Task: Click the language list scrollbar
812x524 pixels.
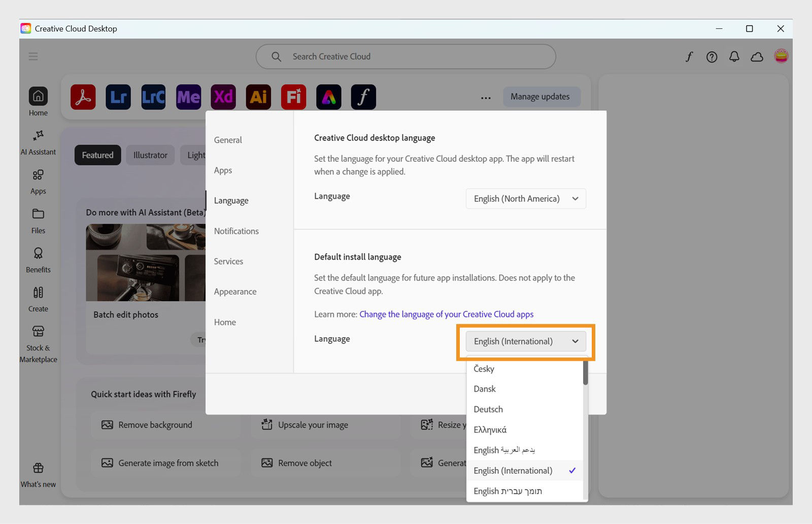Action: [x=585, y=372]
